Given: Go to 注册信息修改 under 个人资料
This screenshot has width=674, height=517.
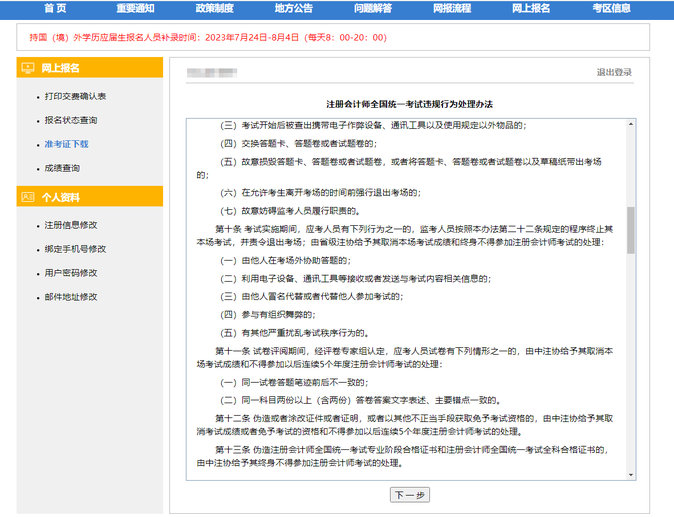Looking at the screenshot, I should coord(71,225).
